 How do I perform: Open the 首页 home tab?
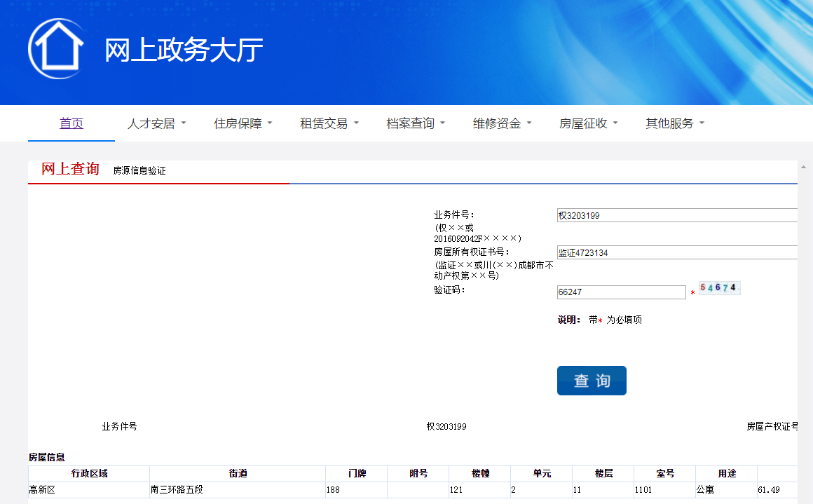point(71,124)
